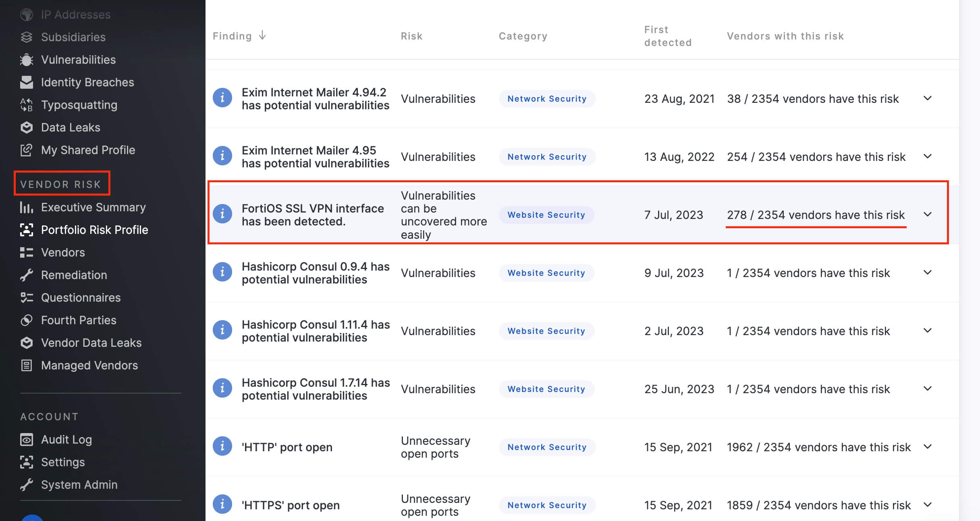
Task: Select Managed Vendors from the sidebar
Action: tap(89, 365)
